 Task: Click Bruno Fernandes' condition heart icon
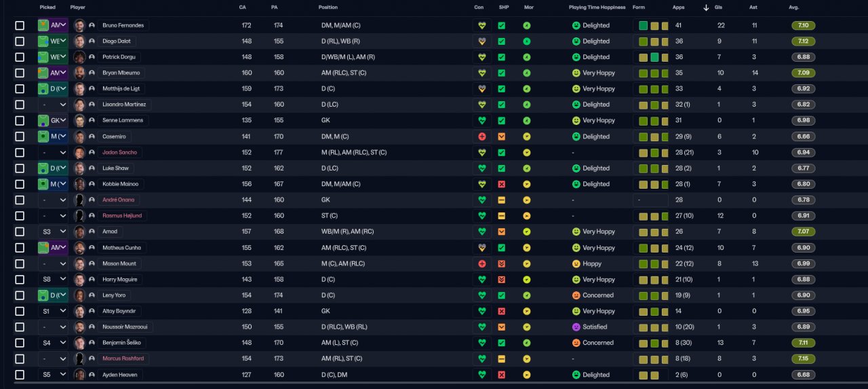coord(482,26)
